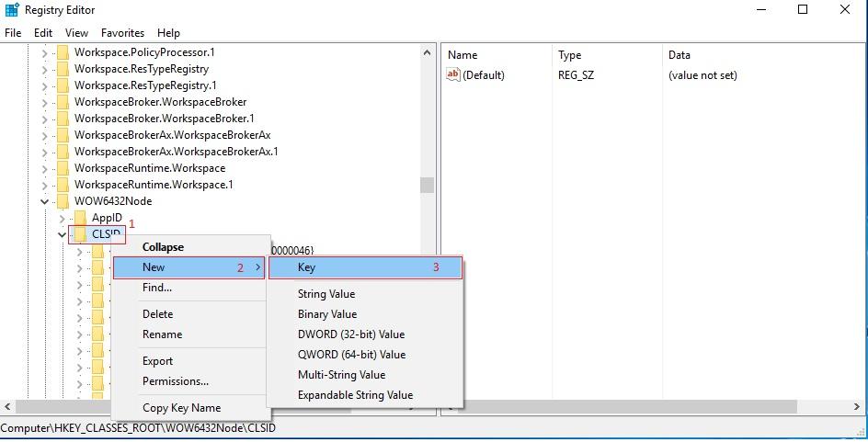The image size is (868, 442).
Task: Choose Copy Key Name in context menu
Action: tap(191, 408)
